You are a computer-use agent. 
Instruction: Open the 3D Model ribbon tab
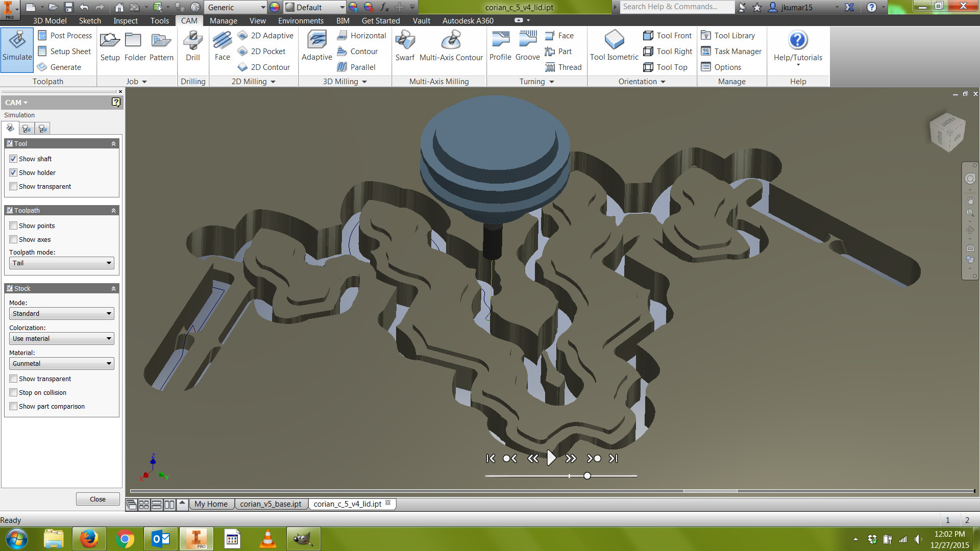click(x=50, y=20)
